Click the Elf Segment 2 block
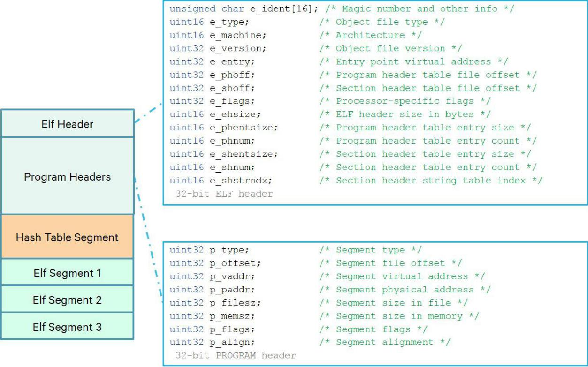 67,299
